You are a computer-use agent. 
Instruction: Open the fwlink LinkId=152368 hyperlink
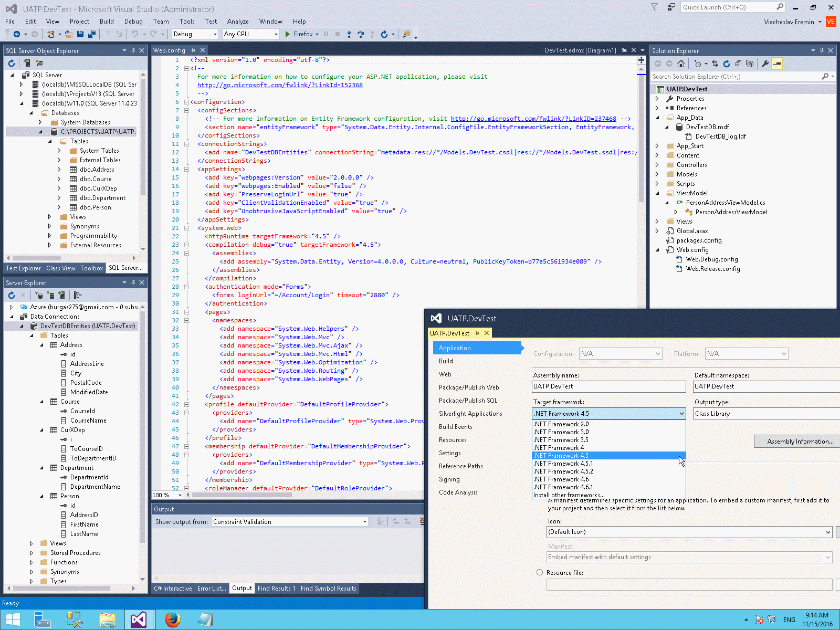click(x=280, y=85)
